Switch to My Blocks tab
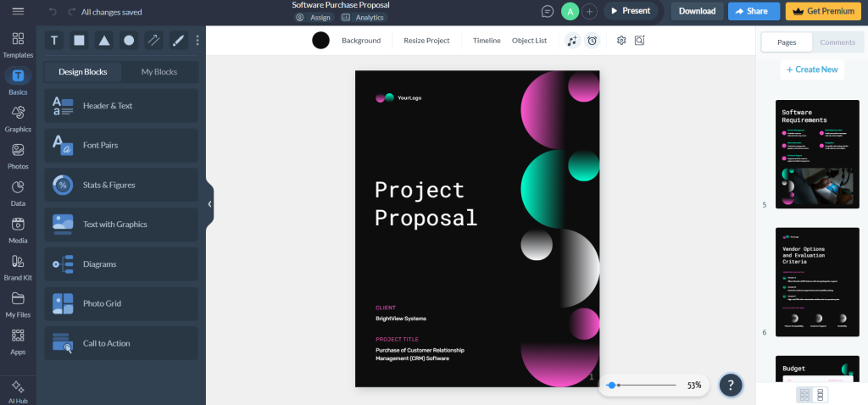The width and height of the screenshot is (868, 405). coord(159,72)
